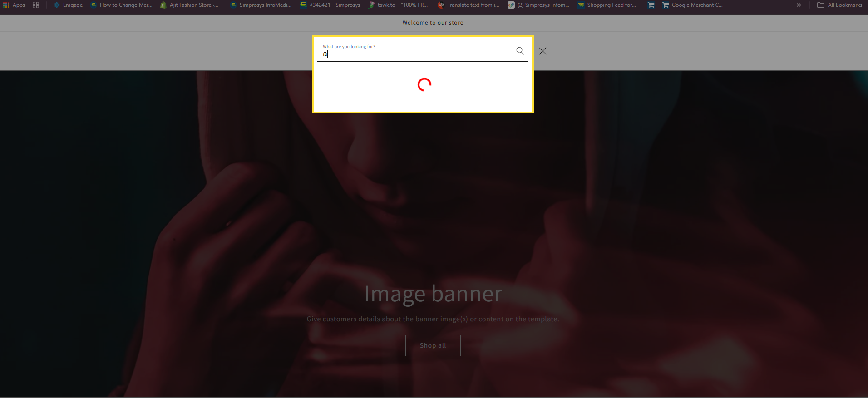Click the magnifying glass search icon
The image size is (868, 398).
tap(520, 51)
